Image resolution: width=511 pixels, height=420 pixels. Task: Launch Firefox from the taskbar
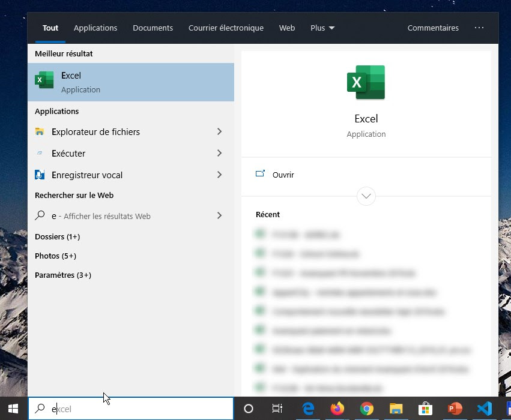pos(337,409)
